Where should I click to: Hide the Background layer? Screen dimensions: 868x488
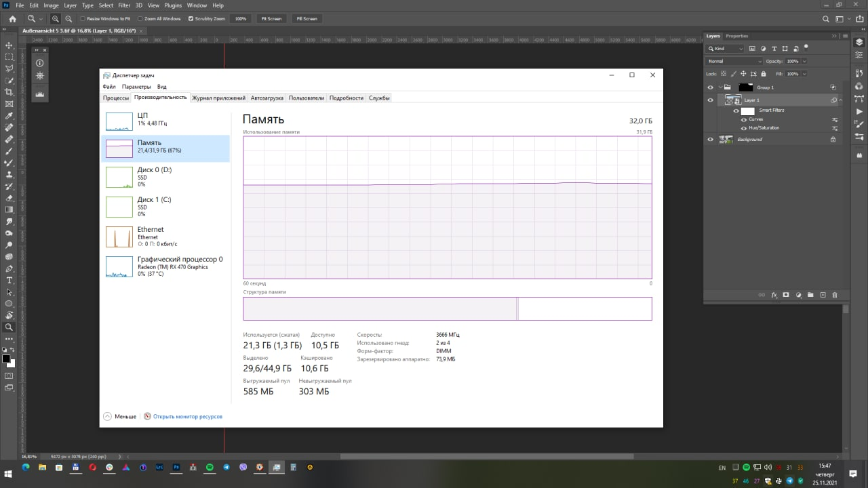point(710,139)
